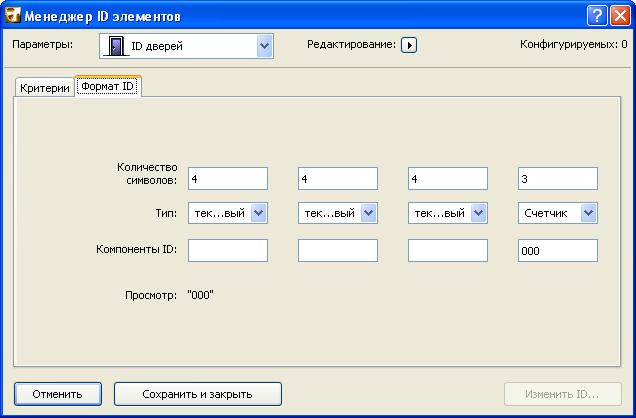The width and height of the screenshot is (636, 418).
Task: Open the first Тип dropdown
Action: click(259, 213)
